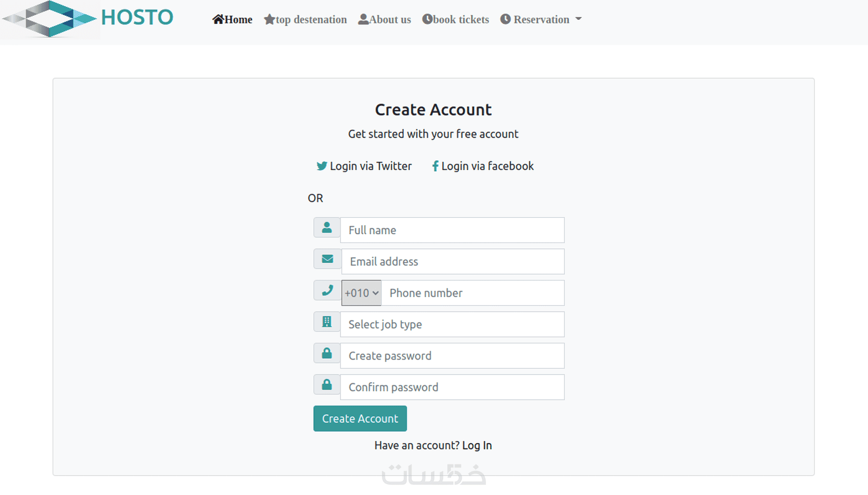
Task: Open the +010 country code dropdown
Action: pyautogui.click(x=361, y=293)
